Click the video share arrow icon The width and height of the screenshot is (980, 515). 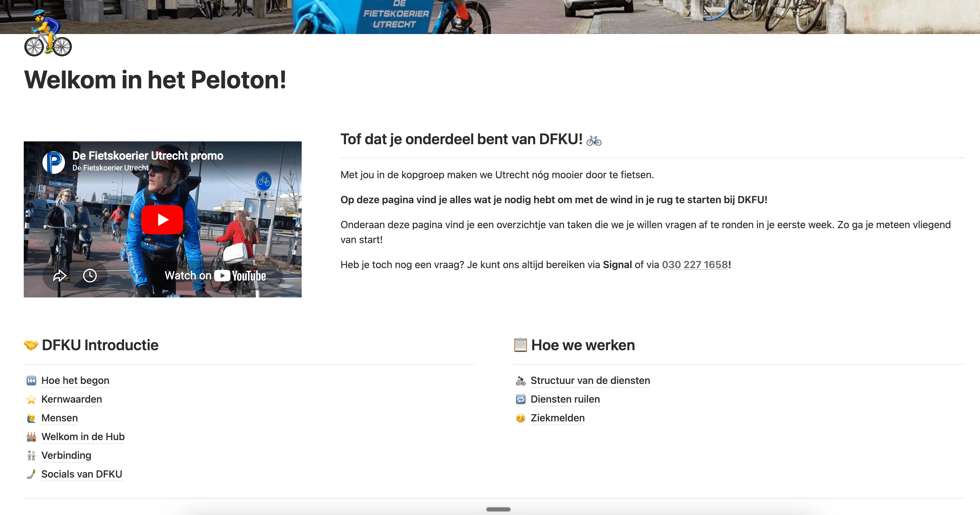click(60, 275)
